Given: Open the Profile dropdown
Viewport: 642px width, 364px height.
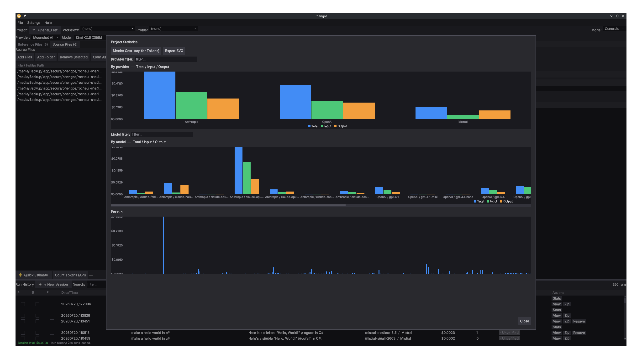Looking at the screenshot, I should pos(174,29).
